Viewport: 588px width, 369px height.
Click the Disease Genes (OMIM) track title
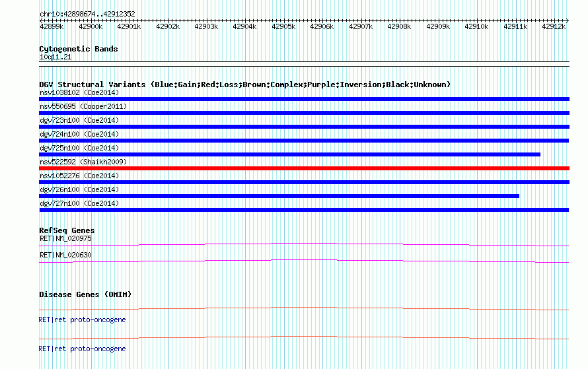pos(85,294)
